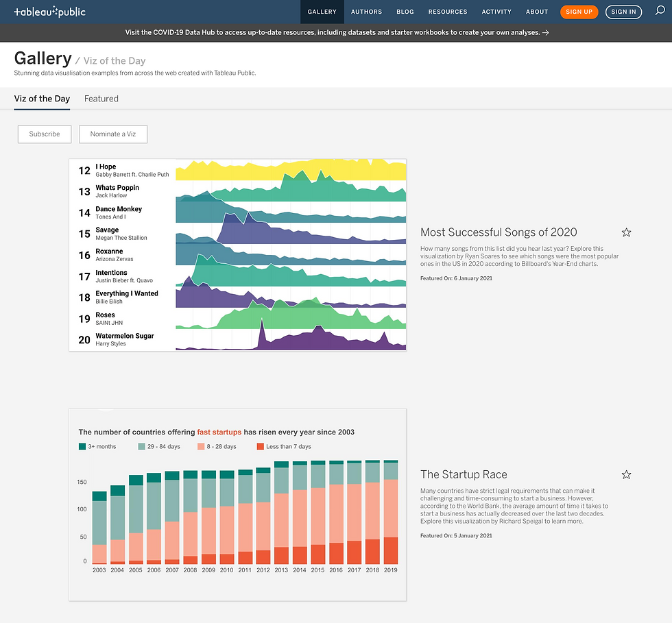Click the arrow in the COVID-19 banner

[x=545, y=33]
